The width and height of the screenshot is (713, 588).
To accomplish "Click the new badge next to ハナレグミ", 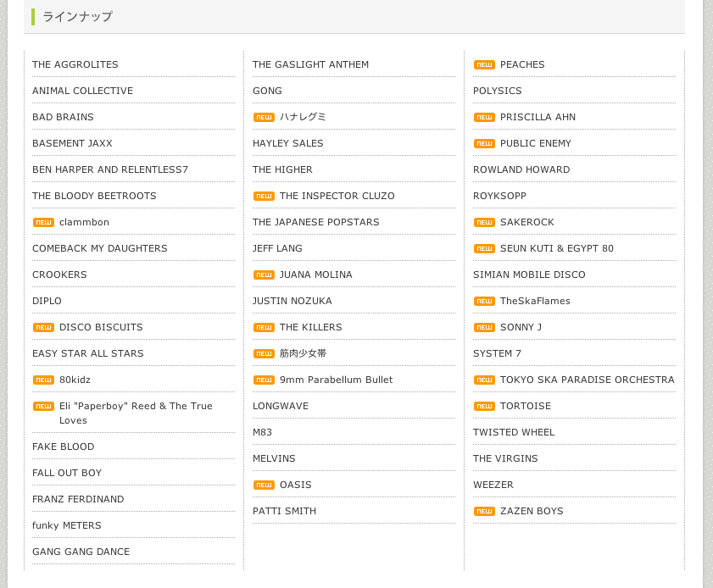I will [264, 117].
